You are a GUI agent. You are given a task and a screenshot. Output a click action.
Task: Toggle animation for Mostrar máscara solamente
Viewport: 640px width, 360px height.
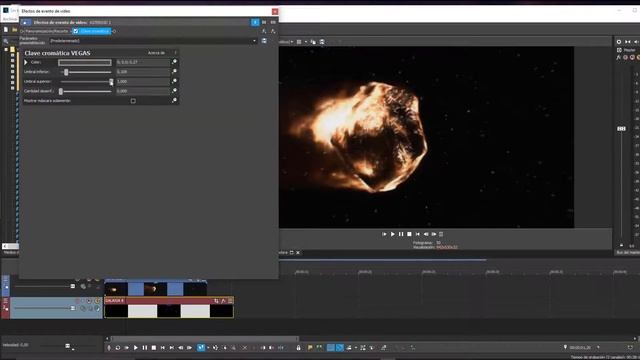[x=175, y=100]
